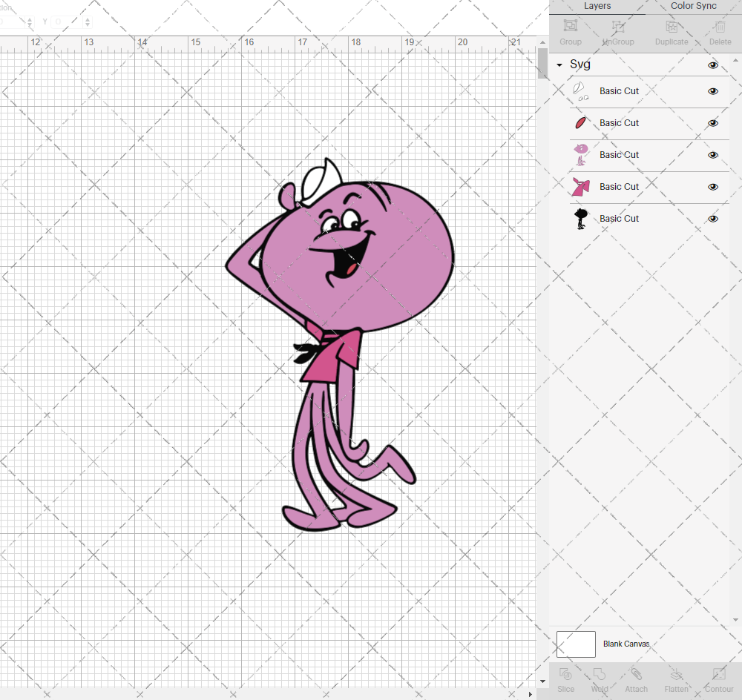Click the Y position input field

(68, 22)
